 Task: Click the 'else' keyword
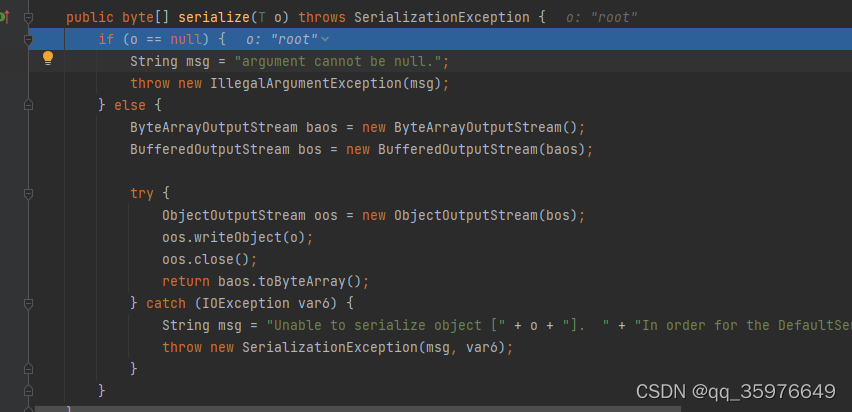tap(130, 105)
